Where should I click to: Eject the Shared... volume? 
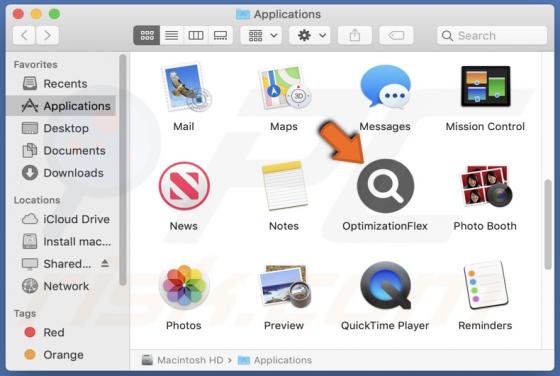pyautogui.click(x=105, y=264)
